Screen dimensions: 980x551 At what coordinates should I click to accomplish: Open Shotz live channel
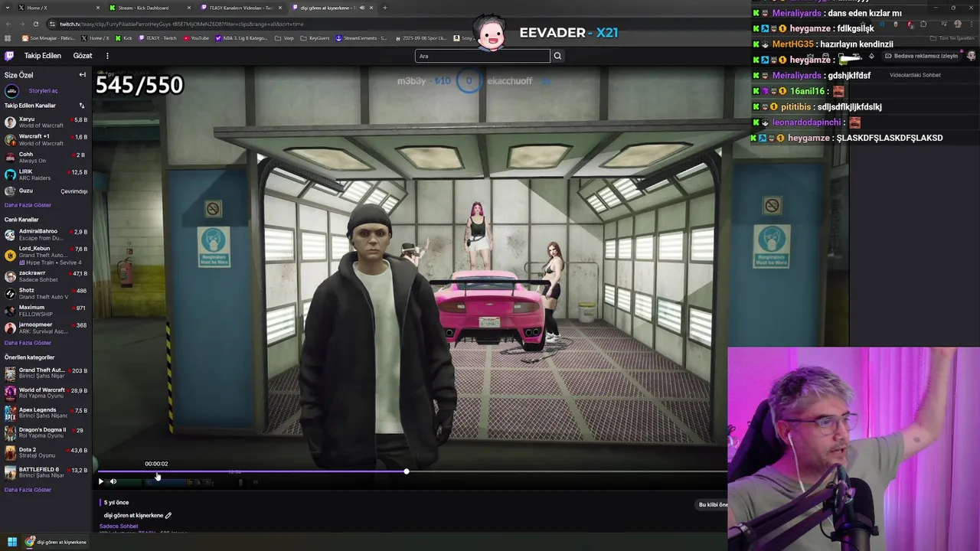click(46, 293)
